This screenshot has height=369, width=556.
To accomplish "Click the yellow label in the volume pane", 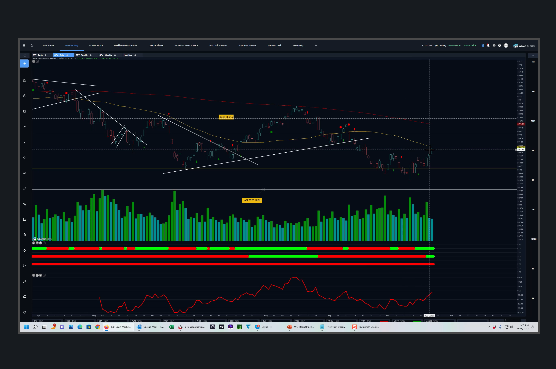I will click(252, 200).
